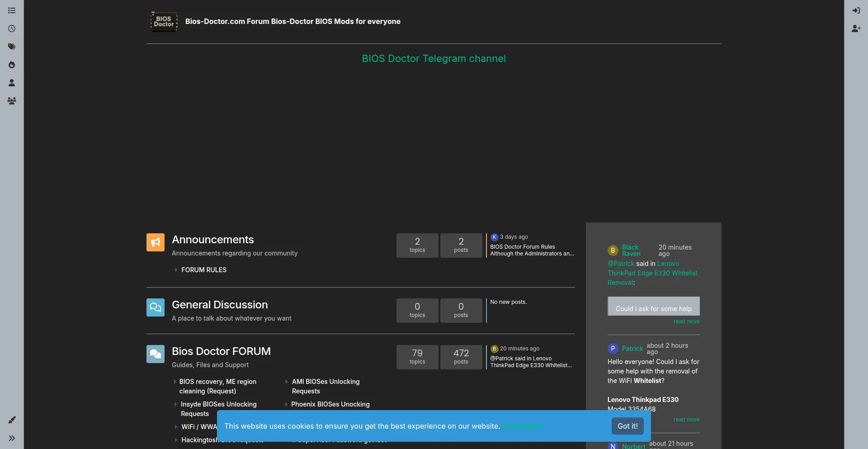
Task: Click read more under Black Raven's post
Action: tap(686, 321)
